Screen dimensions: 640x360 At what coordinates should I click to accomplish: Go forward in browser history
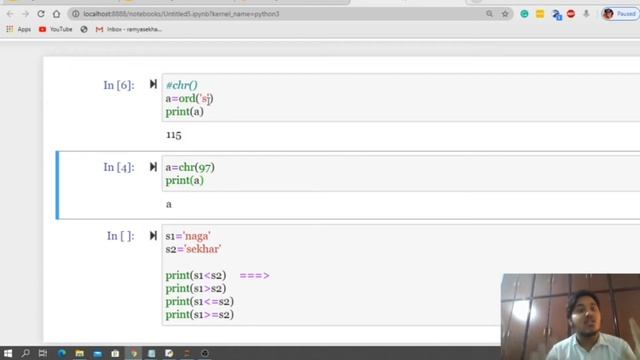tap(25, 14)
